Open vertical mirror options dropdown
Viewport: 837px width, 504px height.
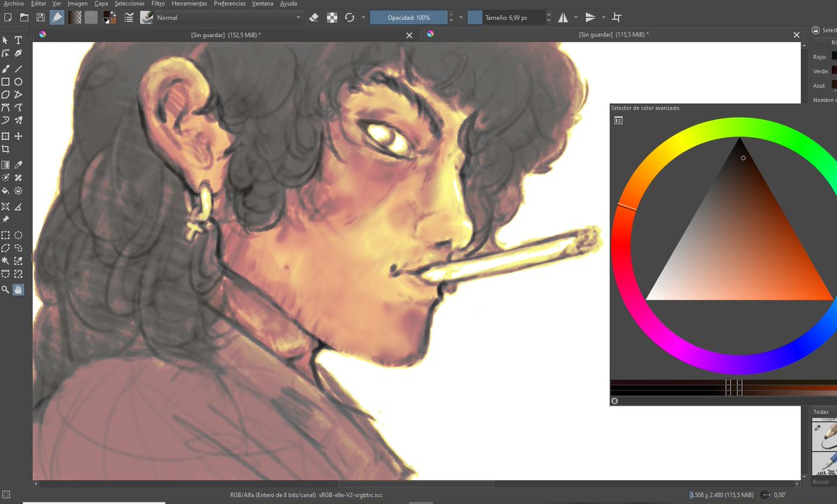604,17
